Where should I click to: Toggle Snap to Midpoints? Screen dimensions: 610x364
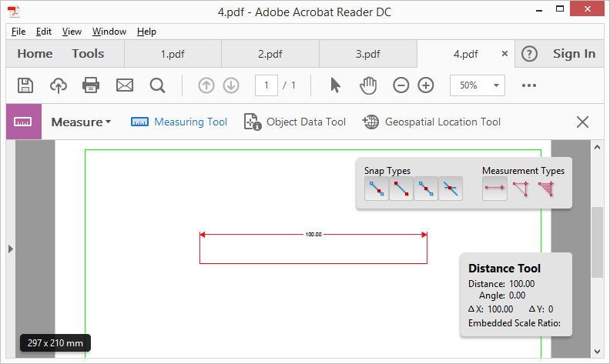426,189
